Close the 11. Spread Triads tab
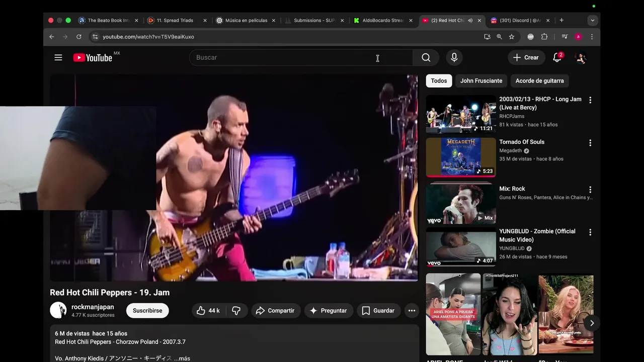Screen dimensions: 644x362 205,21
